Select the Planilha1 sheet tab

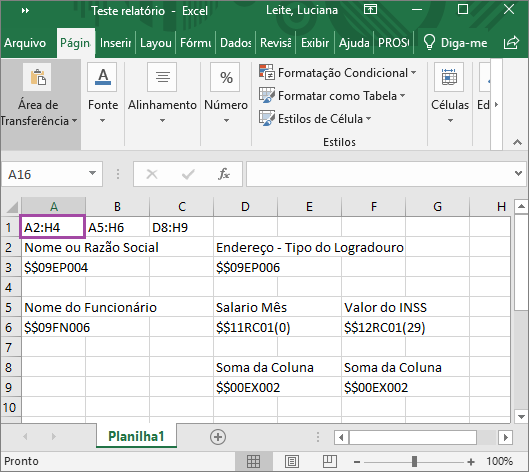coord(136,436)
